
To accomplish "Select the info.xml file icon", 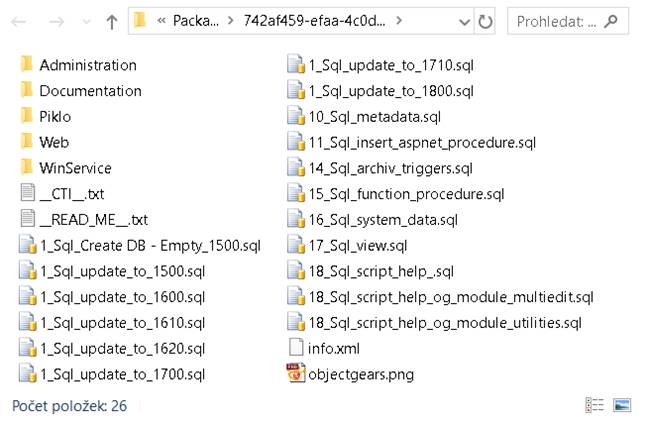I will [295, 348].
